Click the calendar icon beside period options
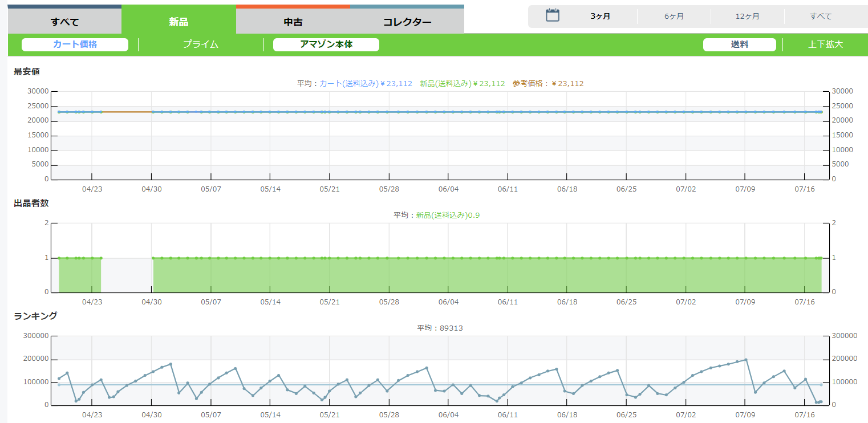868x423 pixels. click(x=552, y=15)
